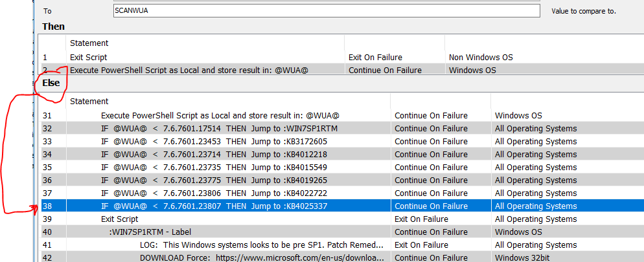This screenshot has height=262, width=644.
Task: Select row 31 Execute PowerShell Script statement
Action: [x=220, y=115]
